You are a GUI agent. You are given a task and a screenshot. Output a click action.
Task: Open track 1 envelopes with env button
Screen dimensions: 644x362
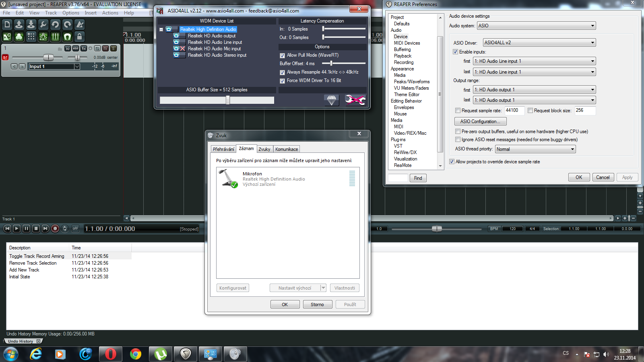tap(76, 48)
